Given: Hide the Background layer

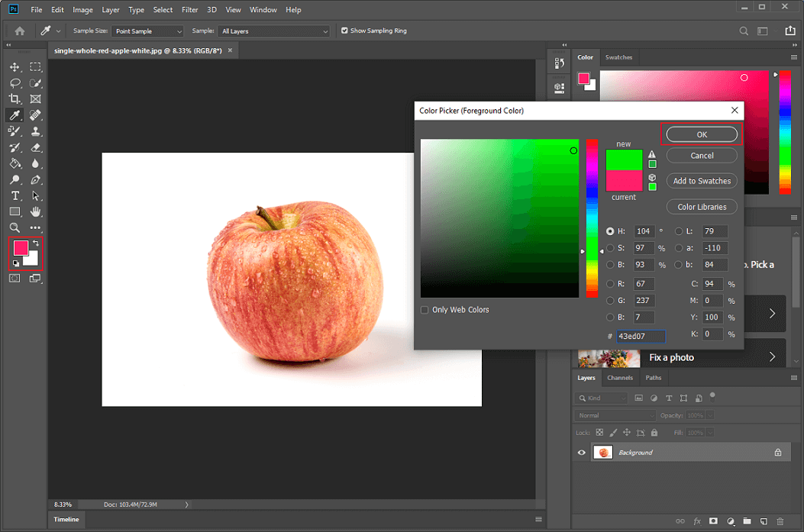Looking at the screenshot, I should coord(581,452).
